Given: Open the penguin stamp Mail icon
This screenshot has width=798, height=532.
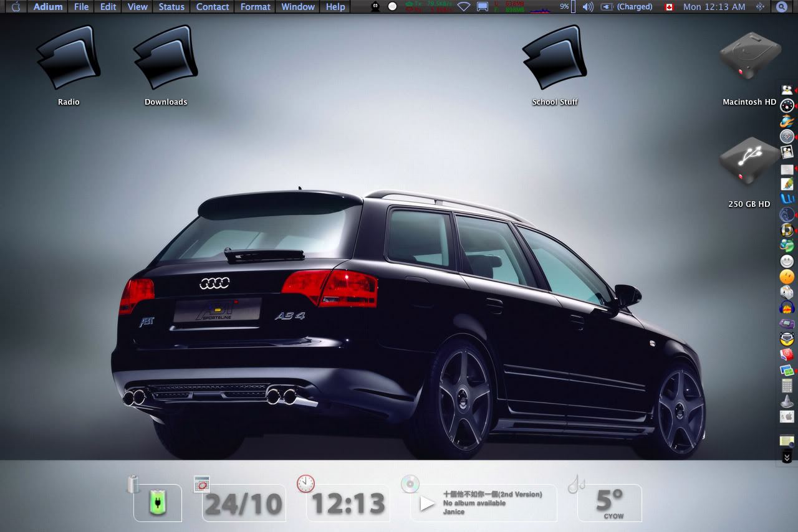Looking at the screenshot, I should click(x=787, y=152).
